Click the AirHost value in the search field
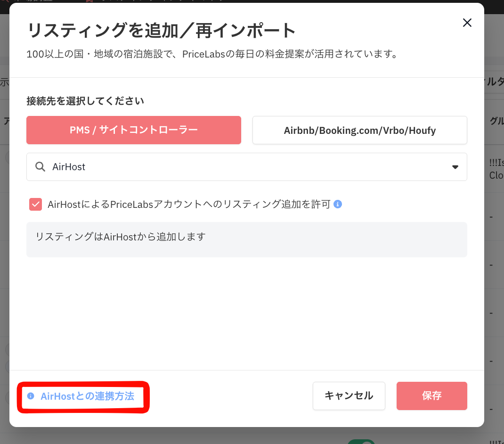This screenshot has height=444, width=504. [x=69, y=167]
